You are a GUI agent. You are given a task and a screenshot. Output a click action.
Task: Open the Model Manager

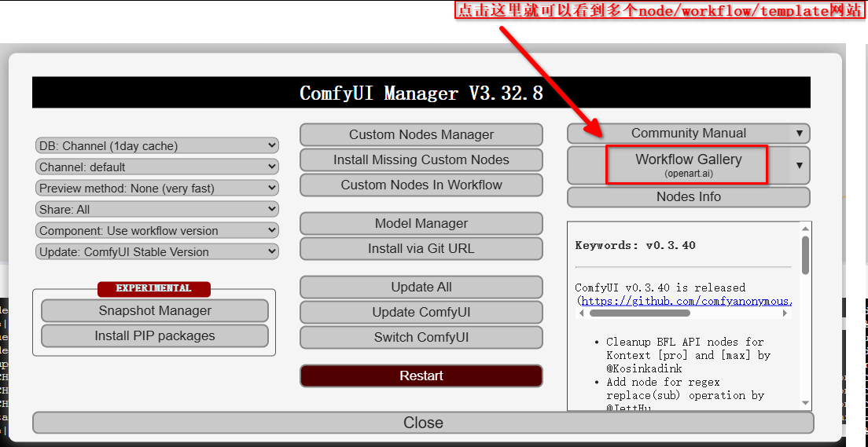point(421,223)
